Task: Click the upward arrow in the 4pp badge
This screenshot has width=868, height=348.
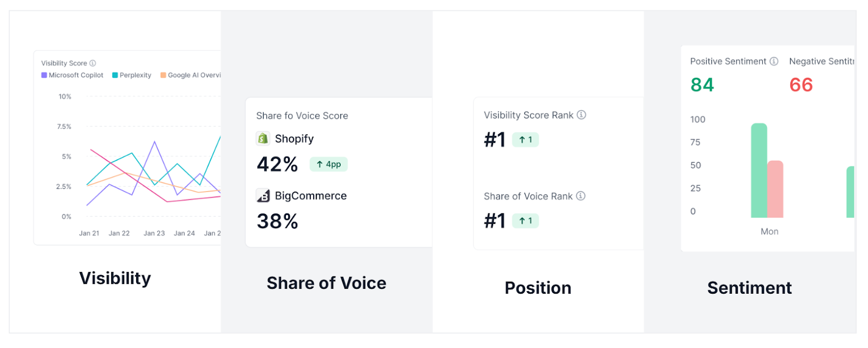Action: (x=319, y=164)
